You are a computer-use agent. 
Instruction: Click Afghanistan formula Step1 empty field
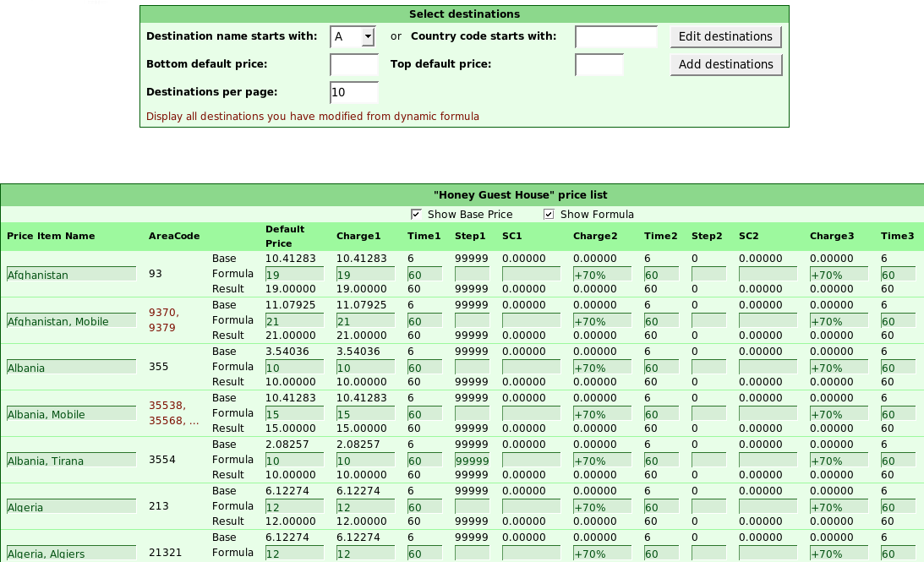coord(472,274)
